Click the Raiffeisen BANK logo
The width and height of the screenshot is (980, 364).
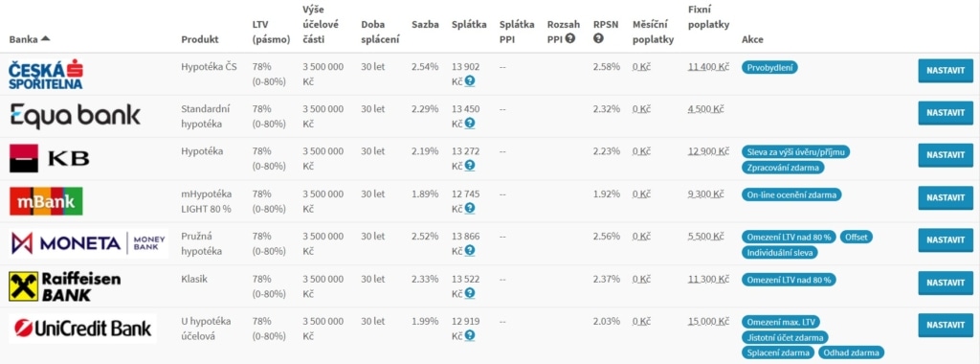point(64,285)
